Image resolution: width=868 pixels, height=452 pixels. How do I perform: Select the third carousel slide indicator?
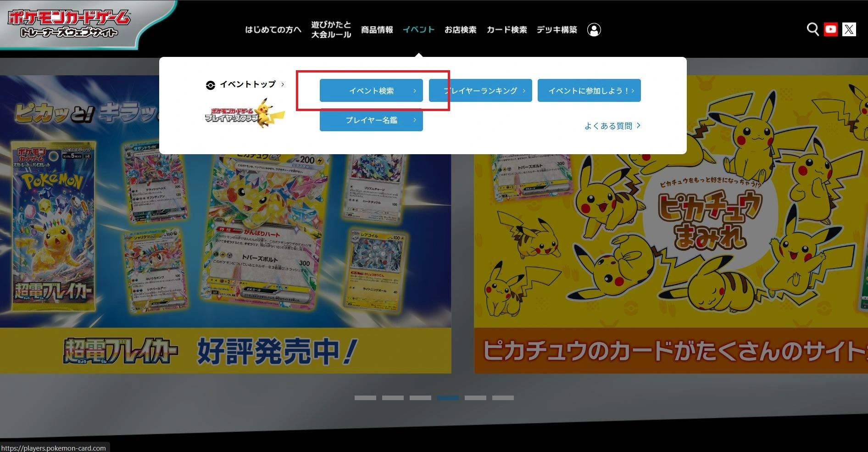420,398
